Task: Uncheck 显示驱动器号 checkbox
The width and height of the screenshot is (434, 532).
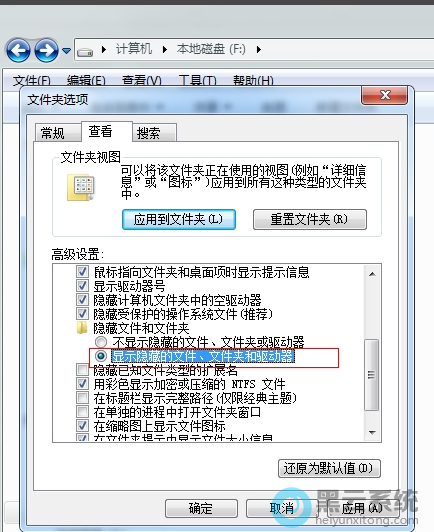Action: tap(82, 286)
